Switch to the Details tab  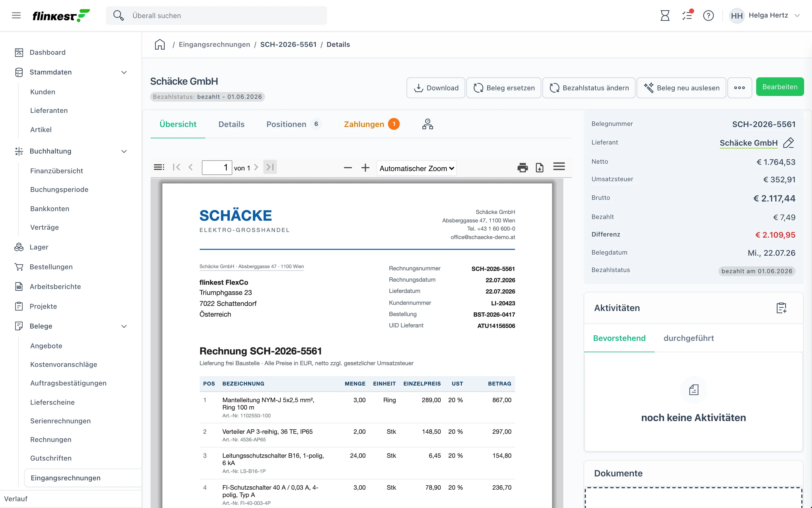tap(231, 124)
